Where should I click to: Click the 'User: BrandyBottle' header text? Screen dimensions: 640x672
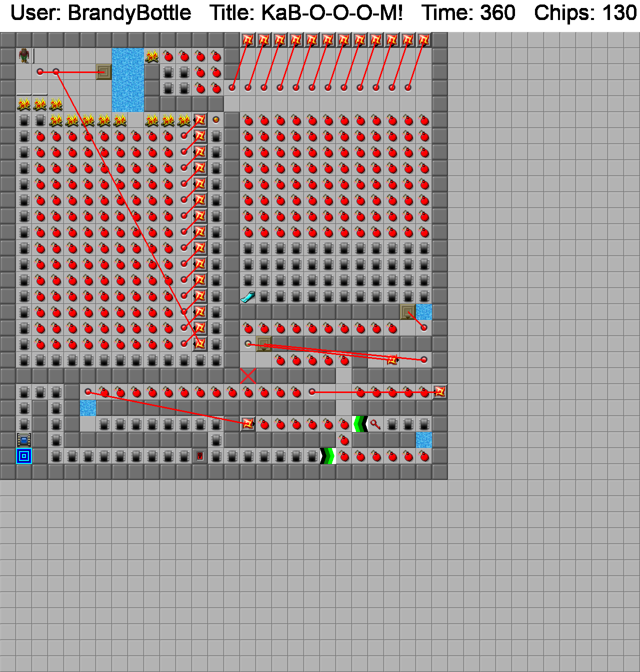click(100, 13)
